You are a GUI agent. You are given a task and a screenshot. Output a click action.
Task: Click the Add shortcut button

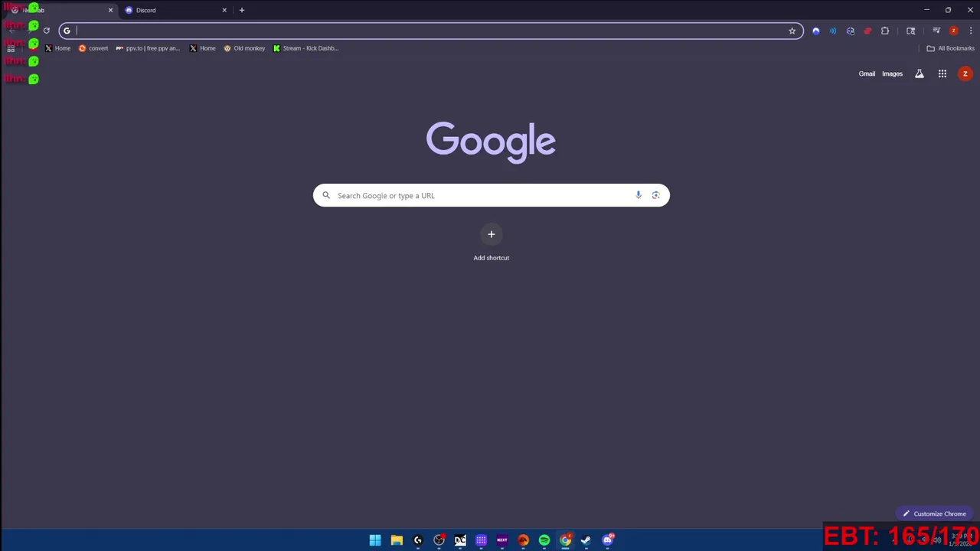[x=492, y=243]
